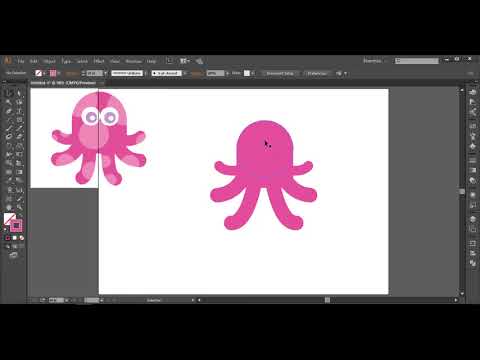Click the Change Screen Mode icon
This screenshot has width=480, height=360.
coord(14,255)
